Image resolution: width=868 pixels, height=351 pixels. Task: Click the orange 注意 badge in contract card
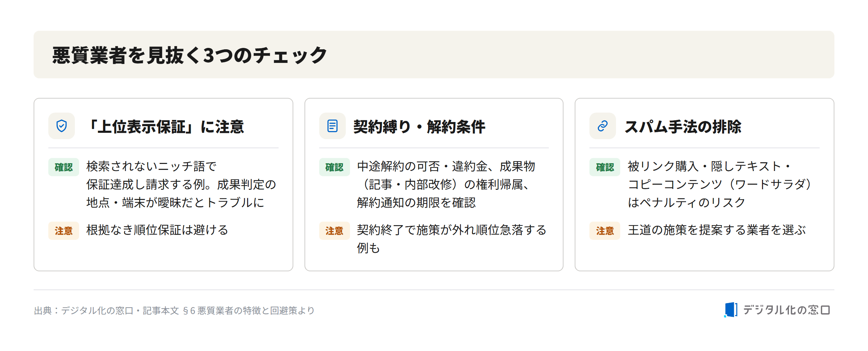click(334, 231)
